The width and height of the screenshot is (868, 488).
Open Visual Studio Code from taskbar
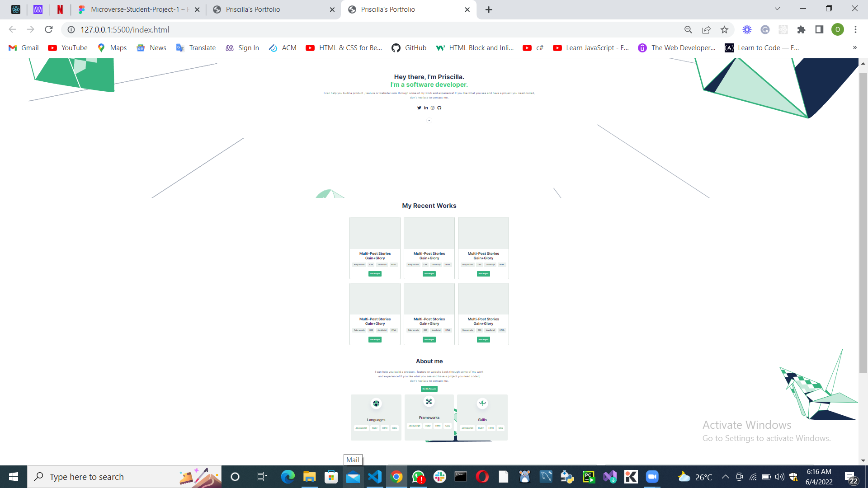(x=375, y=477)
